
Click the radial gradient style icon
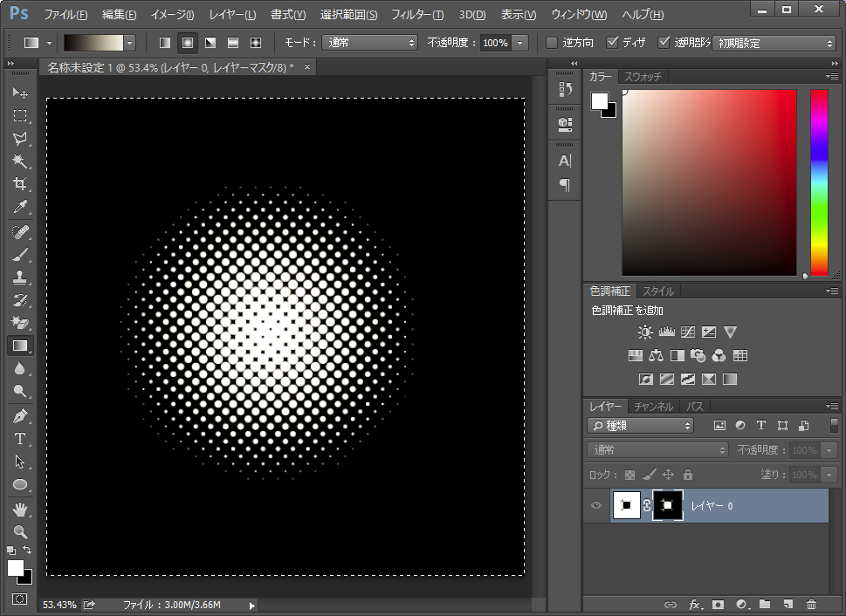[188, 43]
